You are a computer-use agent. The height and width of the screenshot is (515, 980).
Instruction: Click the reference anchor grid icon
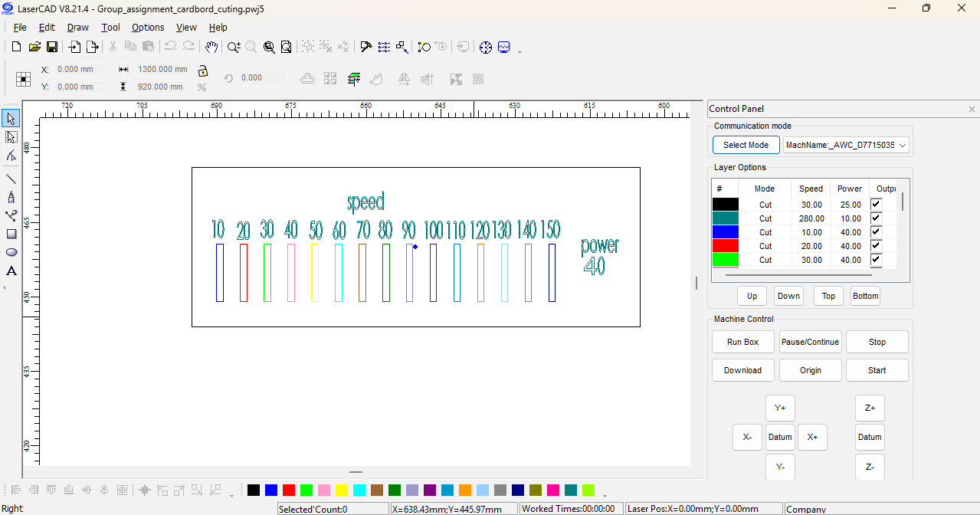24,79
